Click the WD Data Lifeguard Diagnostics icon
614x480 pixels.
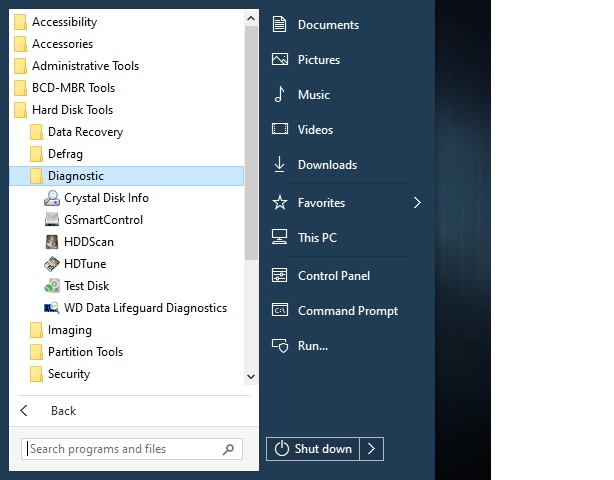[x=52, y=308]
